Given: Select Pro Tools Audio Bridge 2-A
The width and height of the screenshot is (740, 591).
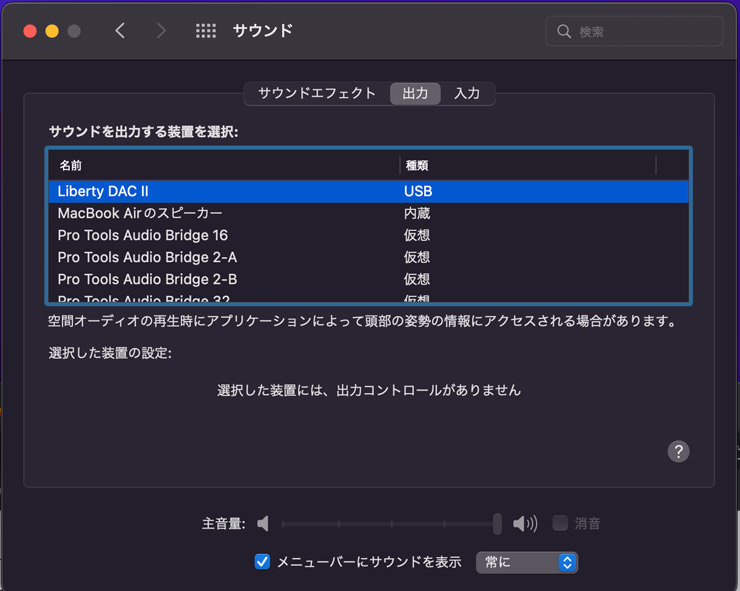Looking at the screenshot, I should pyautogui.click(x=368, y=257).
